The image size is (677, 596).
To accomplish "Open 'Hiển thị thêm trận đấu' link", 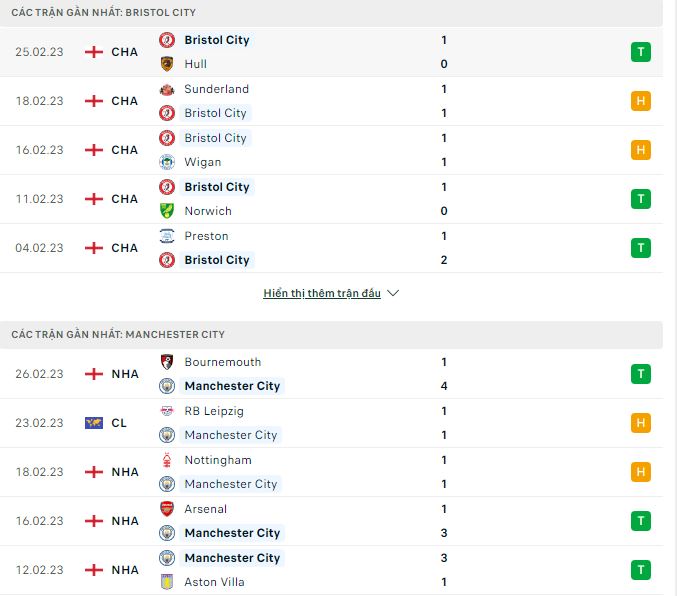I will coord(322,293).
